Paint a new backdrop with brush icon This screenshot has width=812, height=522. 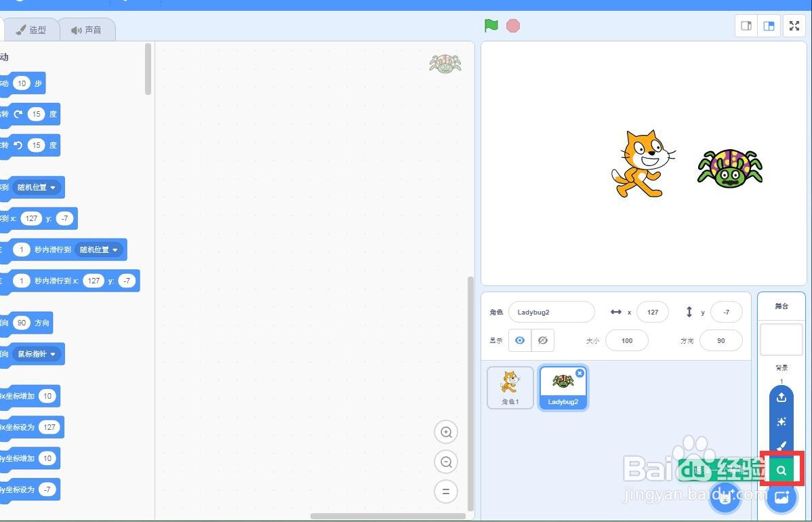781,445
